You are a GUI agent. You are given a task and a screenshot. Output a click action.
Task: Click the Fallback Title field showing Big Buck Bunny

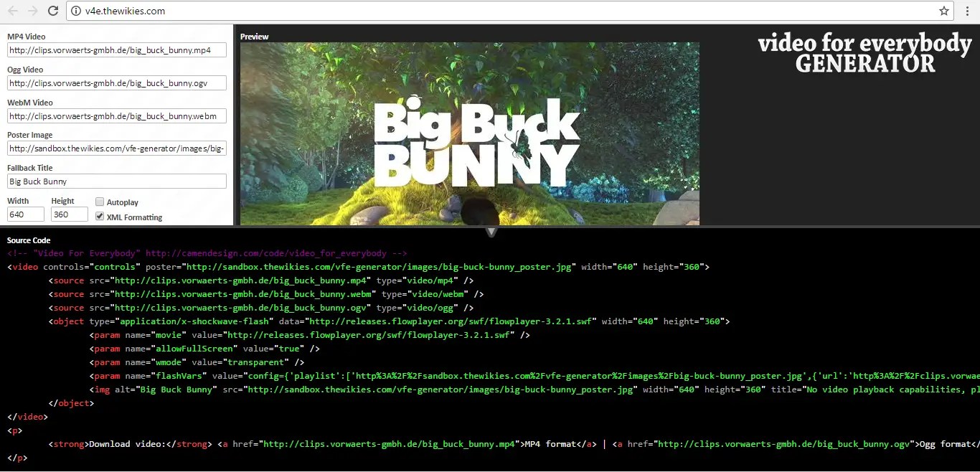[116, 181]
